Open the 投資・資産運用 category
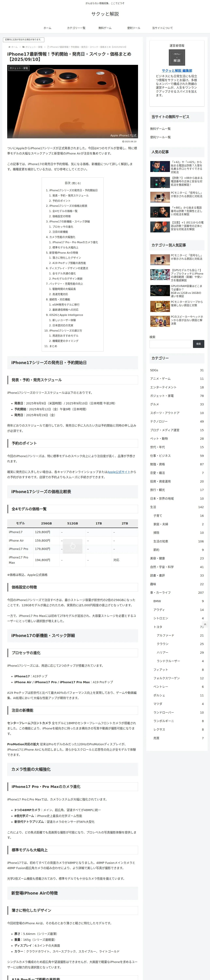 (177, 481)
